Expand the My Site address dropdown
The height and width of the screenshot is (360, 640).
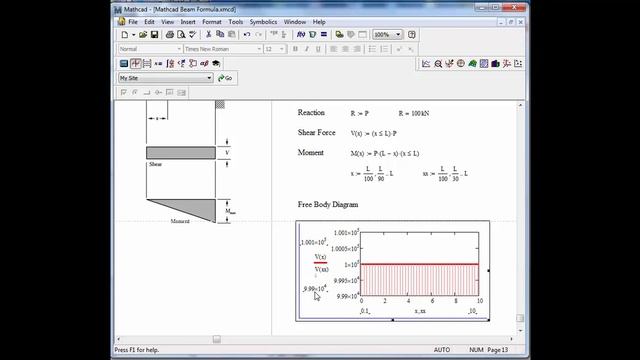(209, 78)
